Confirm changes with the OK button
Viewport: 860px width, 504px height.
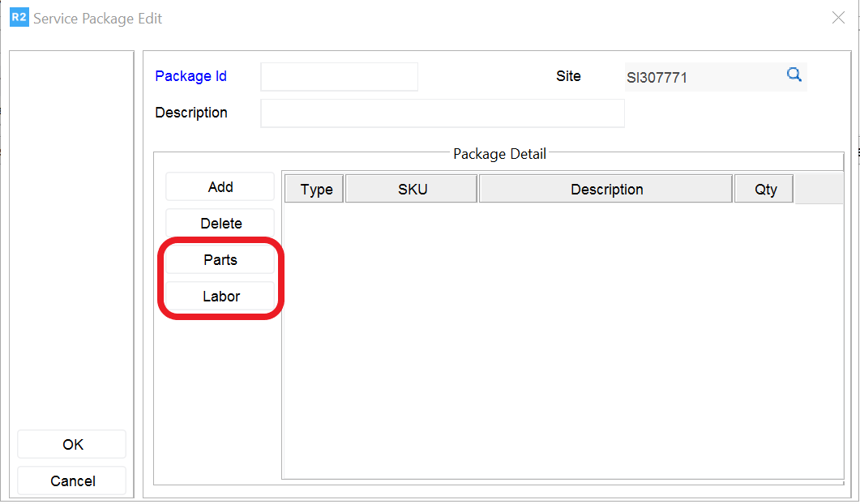point(72,445)
